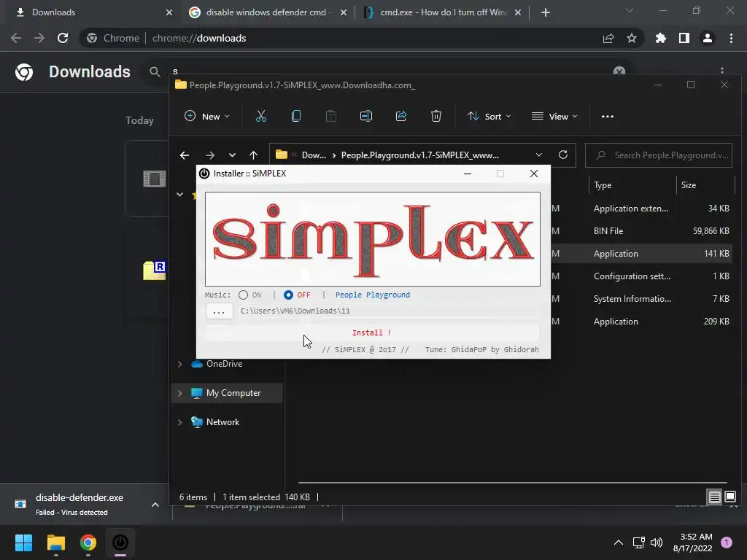Open Chrome Extensions puzzle icon
This screenshot has width=747, height=560.
pos(661,38)
